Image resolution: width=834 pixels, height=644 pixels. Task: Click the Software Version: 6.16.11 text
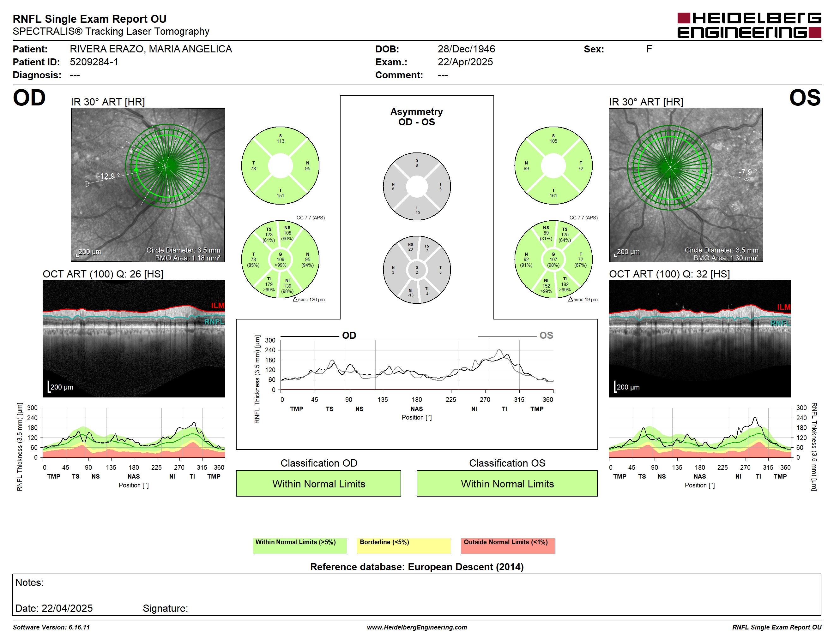point(51,627)
